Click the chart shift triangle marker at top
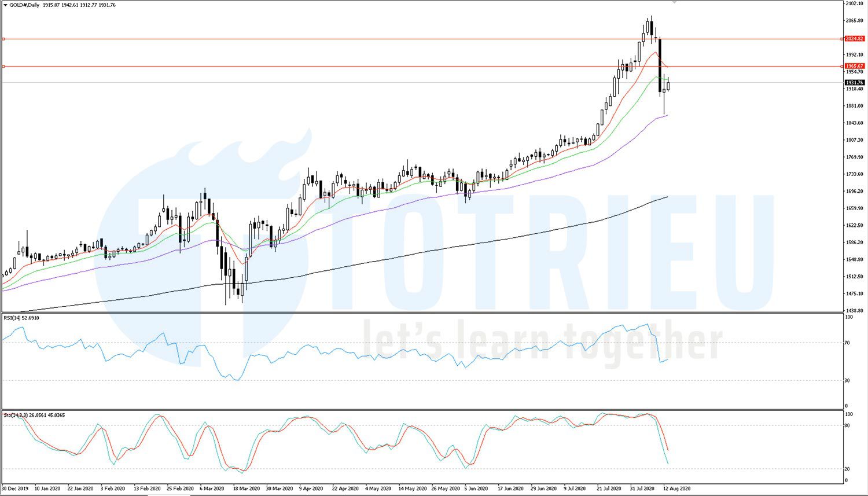 coord(674,2)
